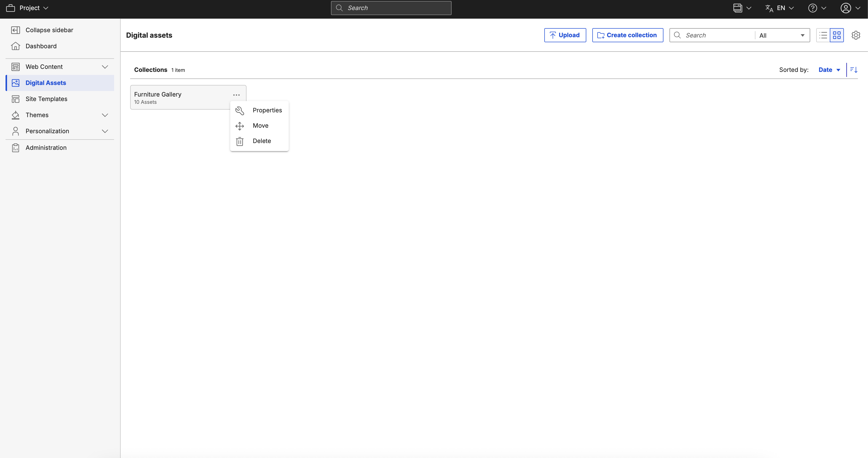Open the All filter dropdown
This screenshot has height=458, width=868.
(x=782, y=35)
